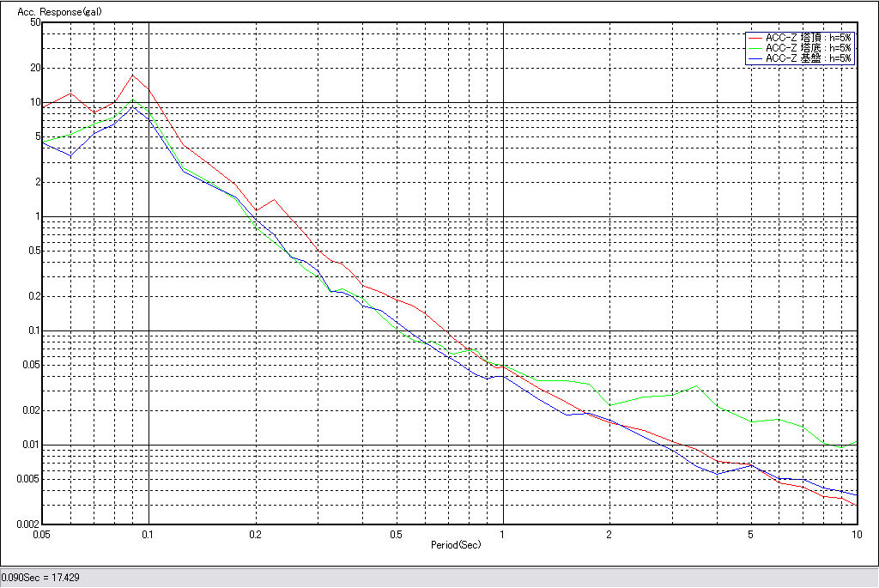Screen dimensions: 879x588
Task: Click the x-axis tick label 1
Action: tap(502, 534)
